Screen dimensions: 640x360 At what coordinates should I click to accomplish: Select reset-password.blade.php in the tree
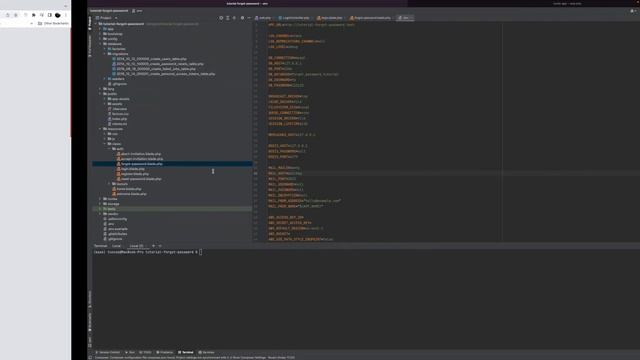[139, 179]
